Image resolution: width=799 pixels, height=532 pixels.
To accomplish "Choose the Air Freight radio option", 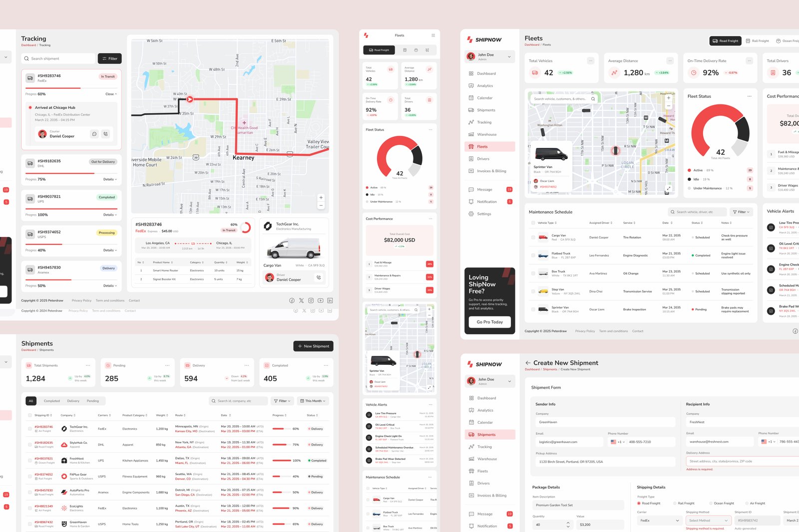I will coord(747,503).
